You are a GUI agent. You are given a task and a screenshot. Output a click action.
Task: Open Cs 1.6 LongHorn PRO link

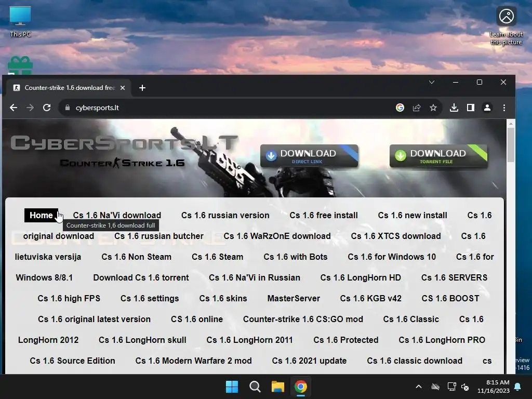[x=442, y=340]
